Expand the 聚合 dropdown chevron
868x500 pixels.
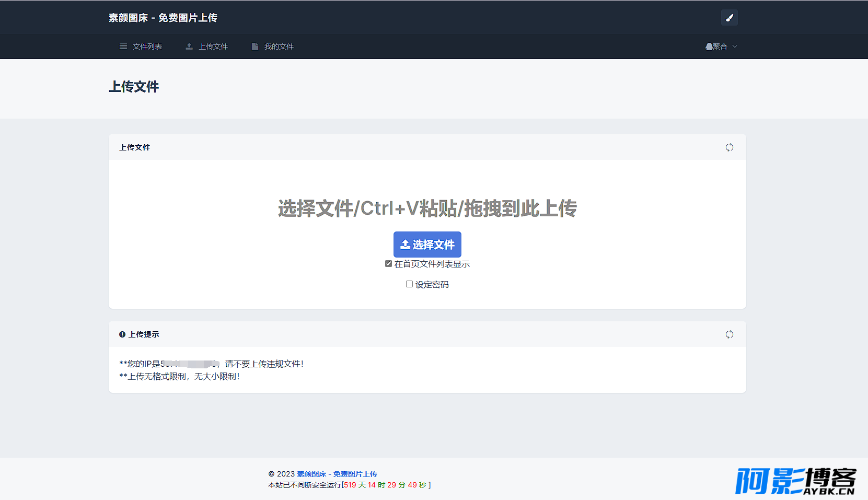pos(735,46)
